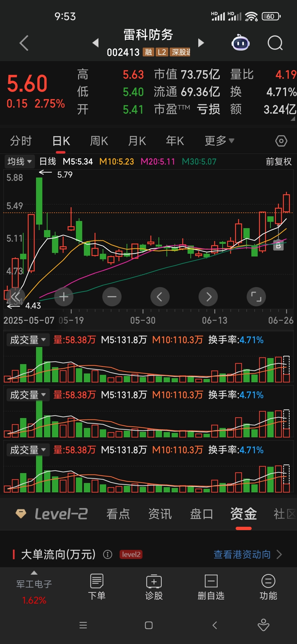This screenshot has height=644, width=297.
Task: Open the 看点 tab
Action: (118, 514)
